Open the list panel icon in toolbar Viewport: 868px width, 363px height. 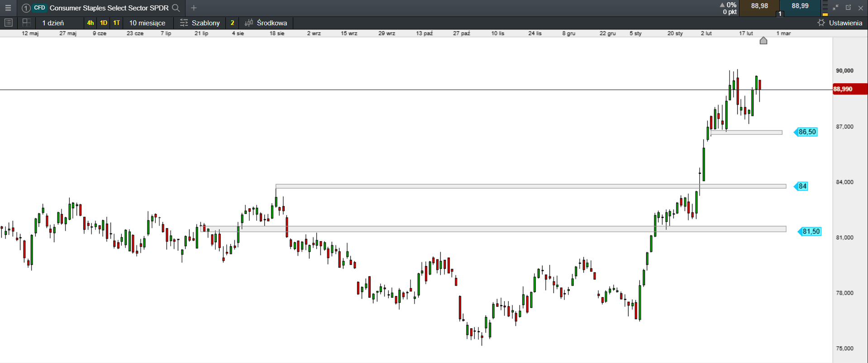tap(8, 23)
